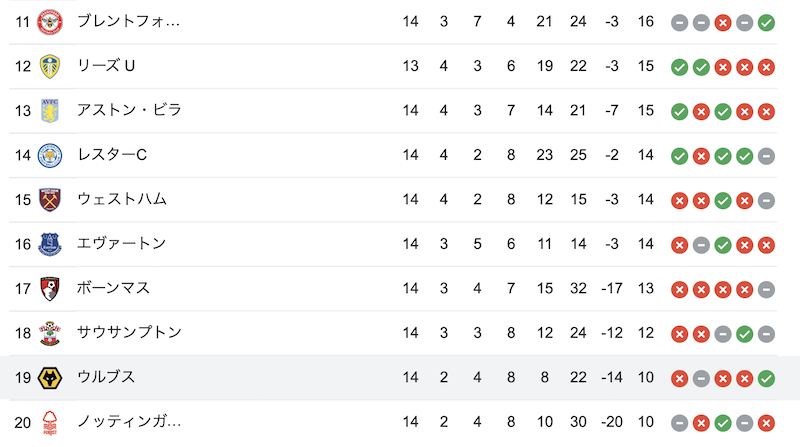Click the Brentford club crest icon
Screen dimensions: 800x447
click(50, 22)
